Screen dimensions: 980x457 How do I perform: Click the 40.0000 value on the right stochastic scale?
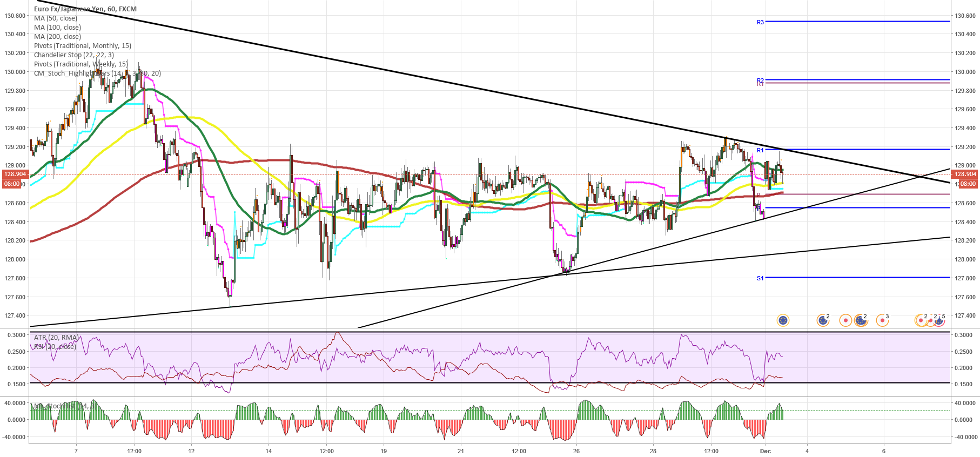pos(965,403)
